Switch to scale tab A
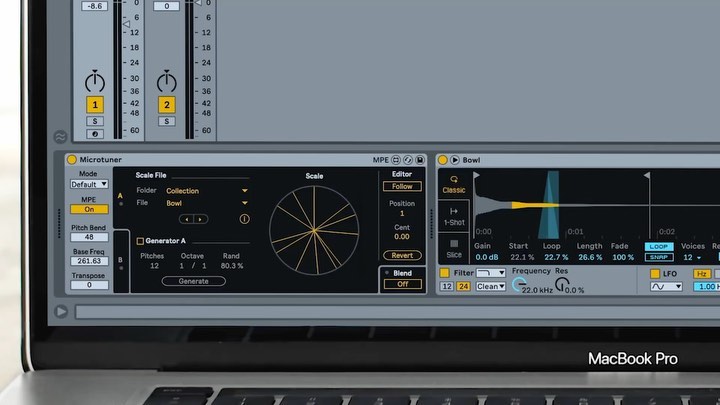This screenshot has width=720, height=405. (x=121, y=196)
